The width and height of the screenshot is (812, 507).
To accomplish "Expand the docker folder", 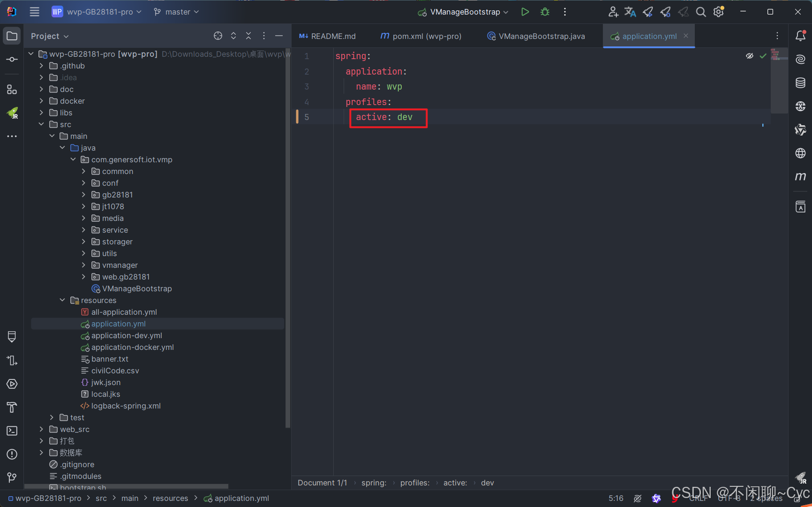I will click(41, 101).
